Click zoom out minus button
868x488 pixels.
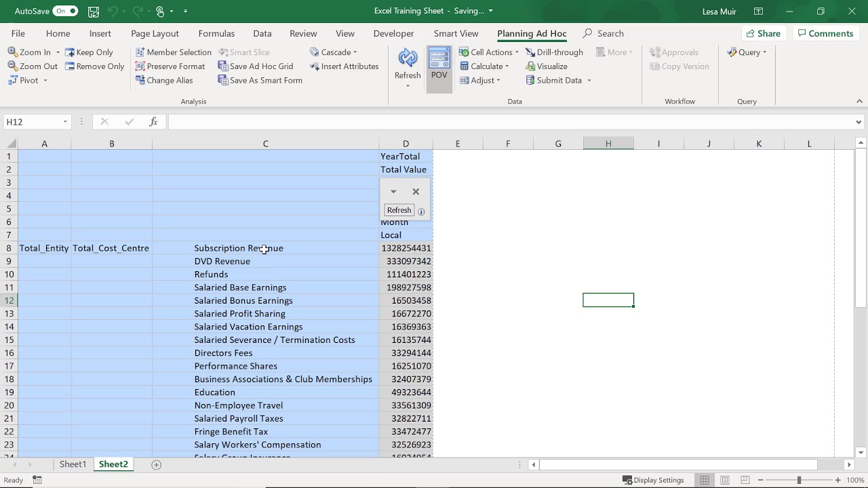point(760,480)
